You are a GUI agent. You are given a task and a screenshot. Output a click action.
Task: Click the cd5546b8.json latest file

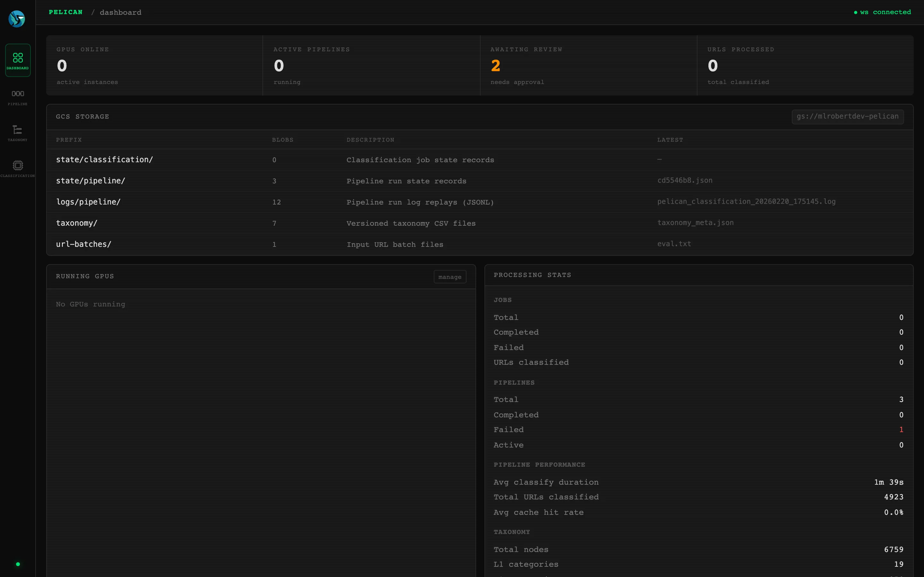685,180
